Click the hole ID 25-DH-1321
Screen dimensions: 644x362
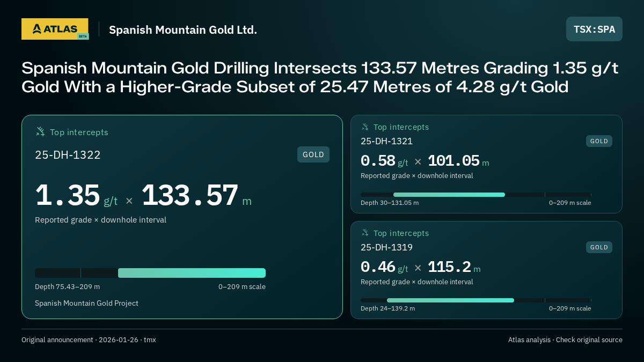pyautogui.click(x=386, y=141)
